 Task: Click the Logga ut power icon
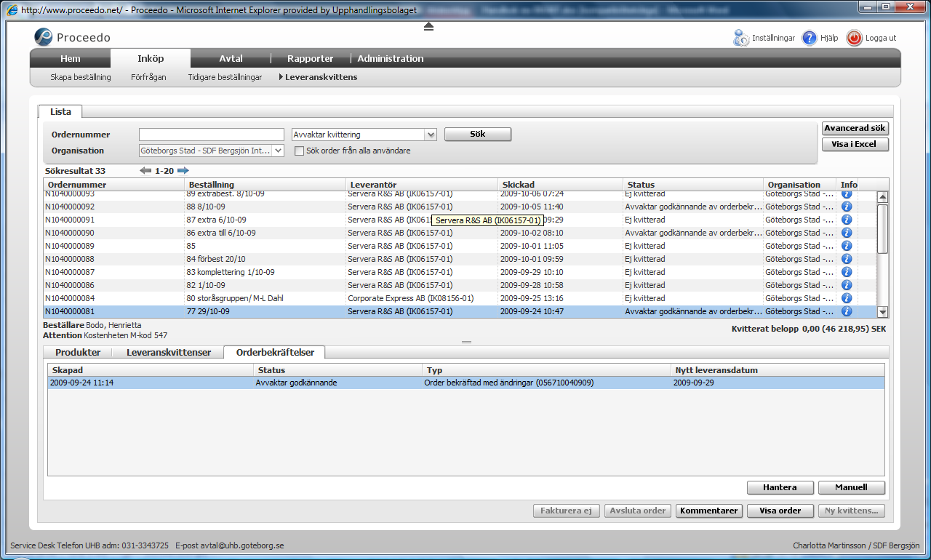tap(854, 38)
